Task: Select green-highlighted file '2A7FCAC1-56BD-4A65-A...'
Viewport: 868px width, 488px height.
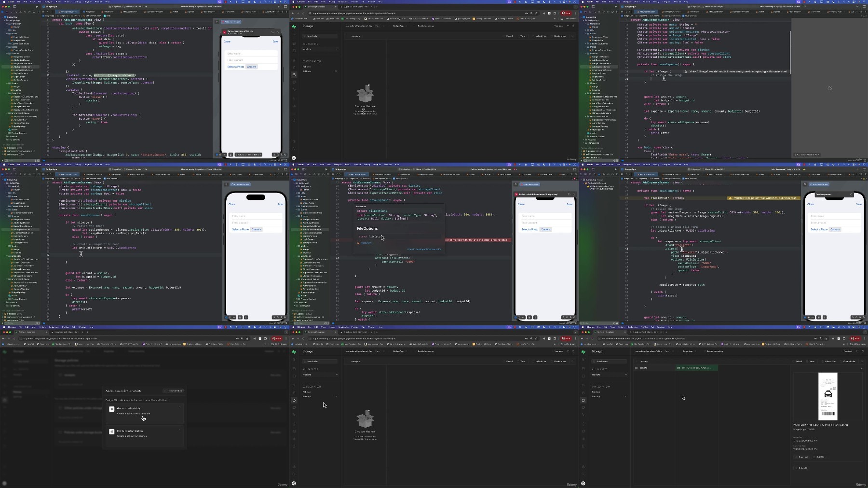Action: [697, 368]
